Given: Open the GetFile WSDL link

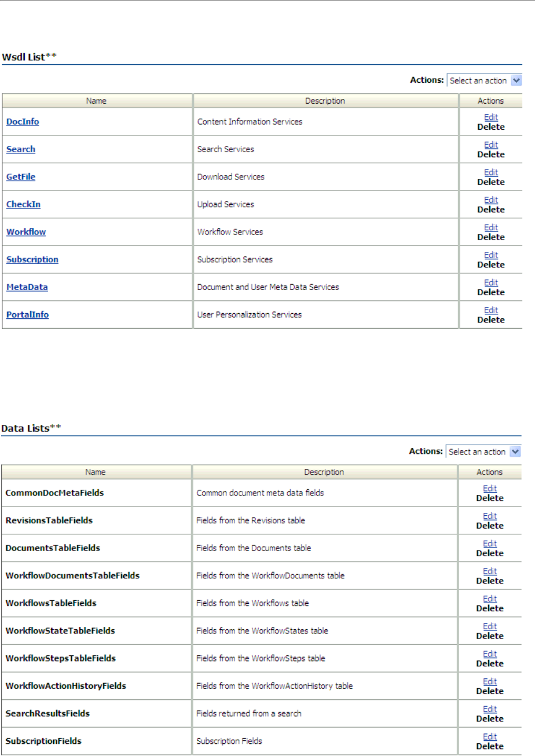Looking at the screenshot, I should pos(21,177).
